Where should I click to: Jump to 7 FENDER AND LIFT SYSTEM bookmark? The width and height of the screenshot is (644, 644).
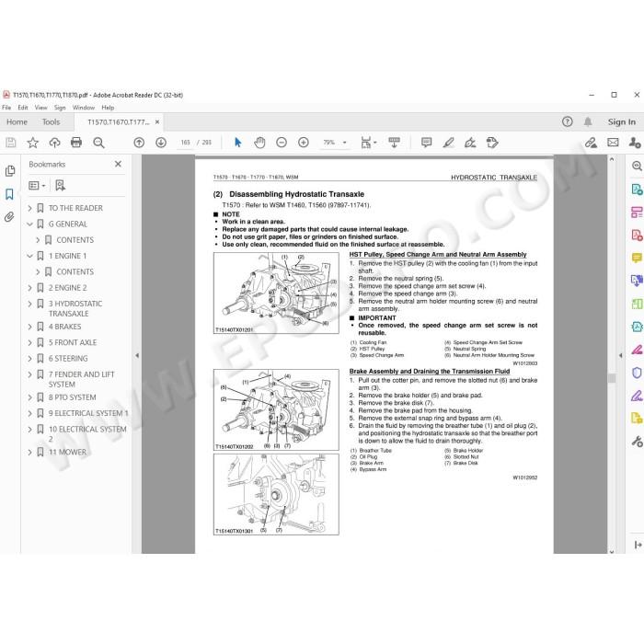[81, 379]
